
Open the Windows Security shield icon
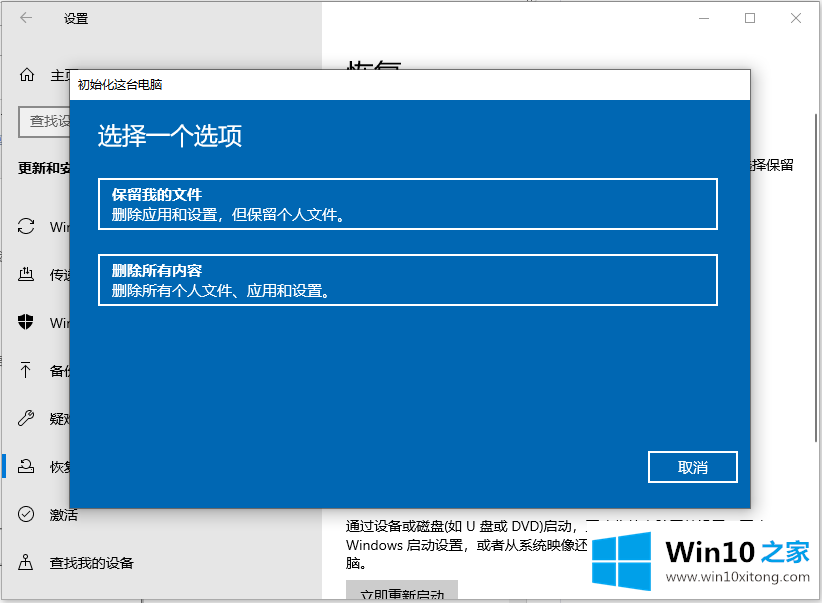[26, 322]
